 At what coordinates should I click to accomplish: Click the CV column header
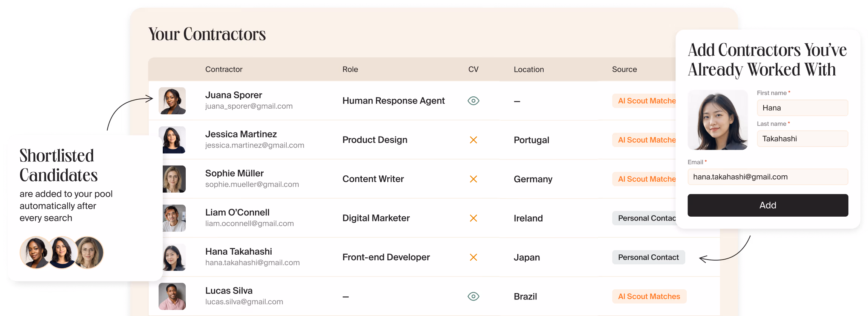[473, 69]
